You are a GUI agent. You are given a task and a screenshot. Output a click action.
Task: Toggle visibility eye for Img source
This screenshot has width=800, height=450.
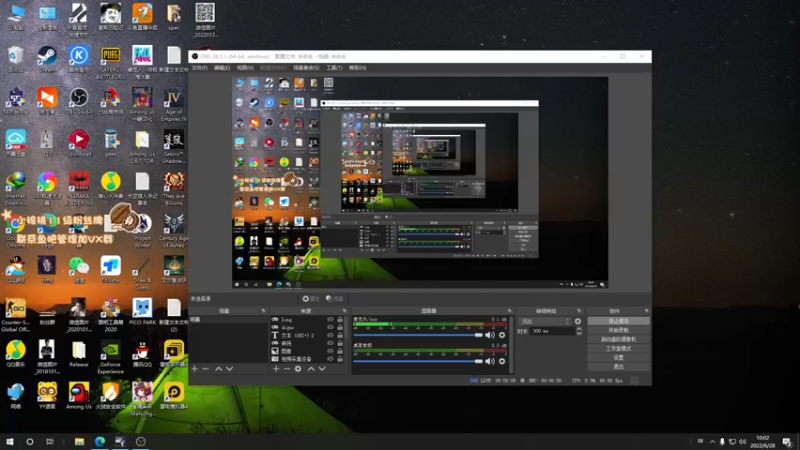331,320
